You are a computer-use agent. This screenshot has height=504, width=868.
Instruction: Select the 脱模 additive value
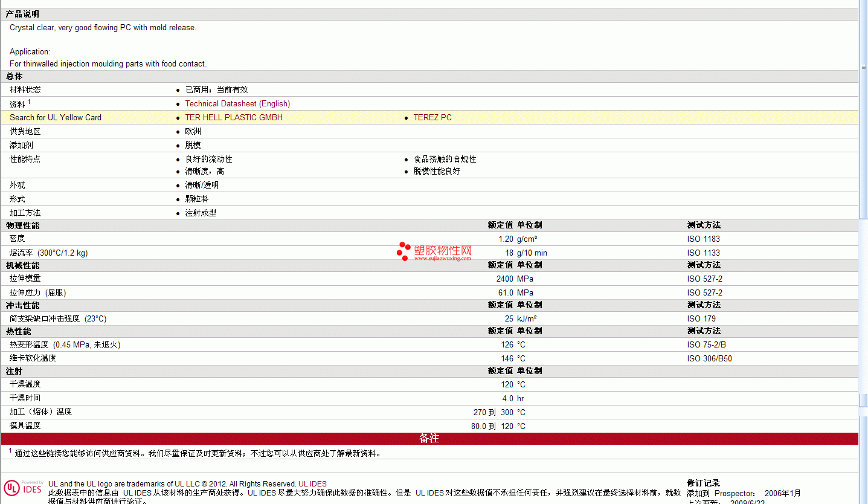(193, 146)
